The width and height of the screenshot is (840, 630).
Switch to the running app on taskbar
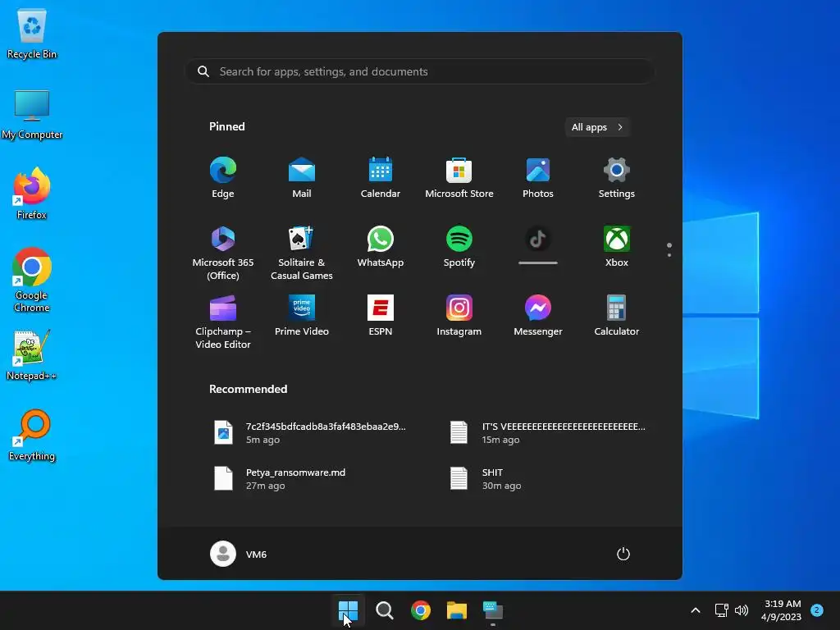click(493, 610)
